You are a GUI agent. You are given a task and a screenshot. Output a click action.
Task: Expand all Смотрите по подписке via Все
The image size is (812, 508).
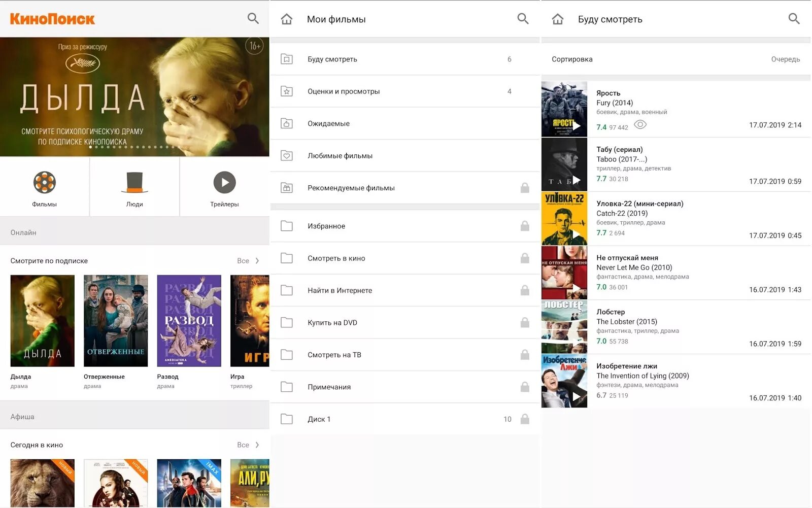coord(248,261)
